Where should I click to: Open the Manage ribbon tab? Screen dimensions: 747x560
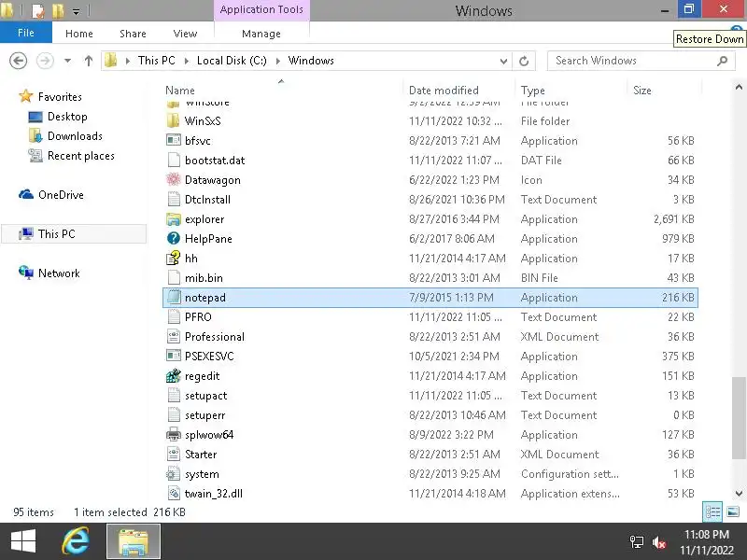pyautogui.click(x=261, y=34)
